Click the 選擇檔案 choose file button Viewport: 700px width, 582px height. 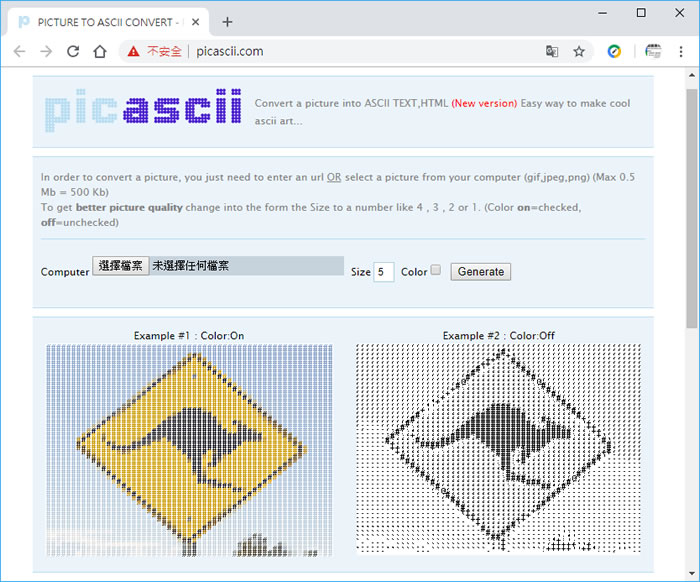[x=121, y=266]
